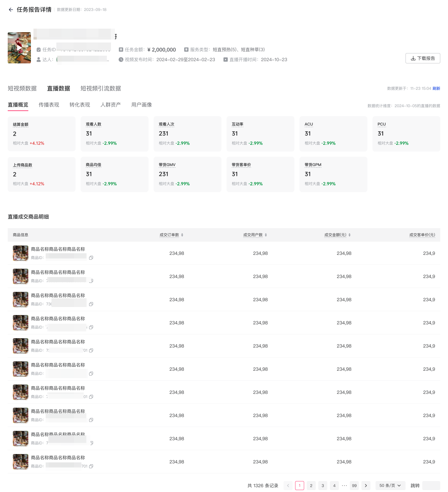Play the task video thumbnail
Screen dimensions: 448x492
[19, 48]
